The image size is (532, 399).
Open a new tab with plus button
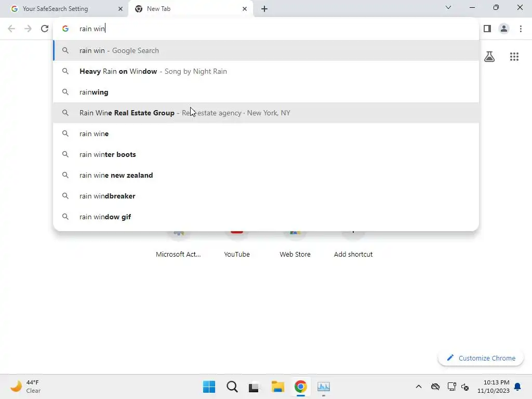coord(264,9)
